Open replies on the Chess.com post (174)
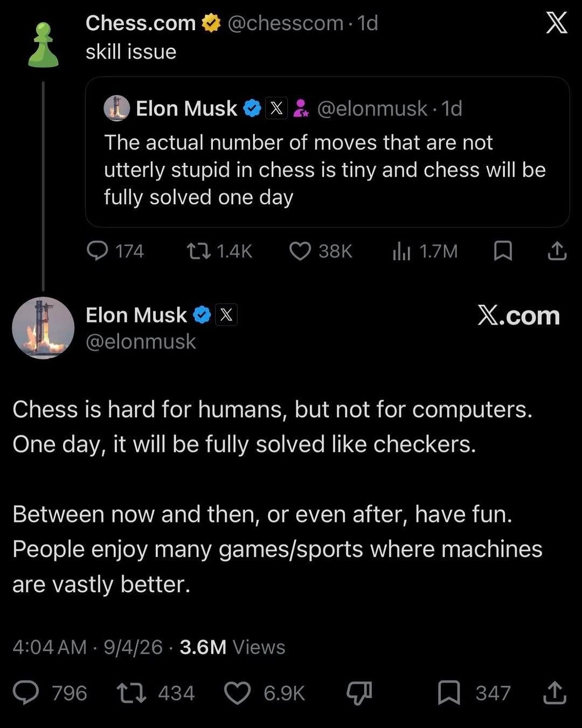Image resolution: width=582 pixels, height=728 pixels. 115,251
